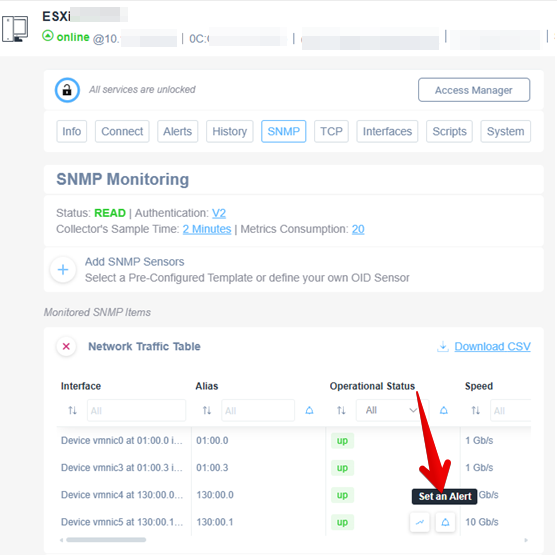
Task: Click the 2 Minutes sample time link
Action: (x=207, y=229)
